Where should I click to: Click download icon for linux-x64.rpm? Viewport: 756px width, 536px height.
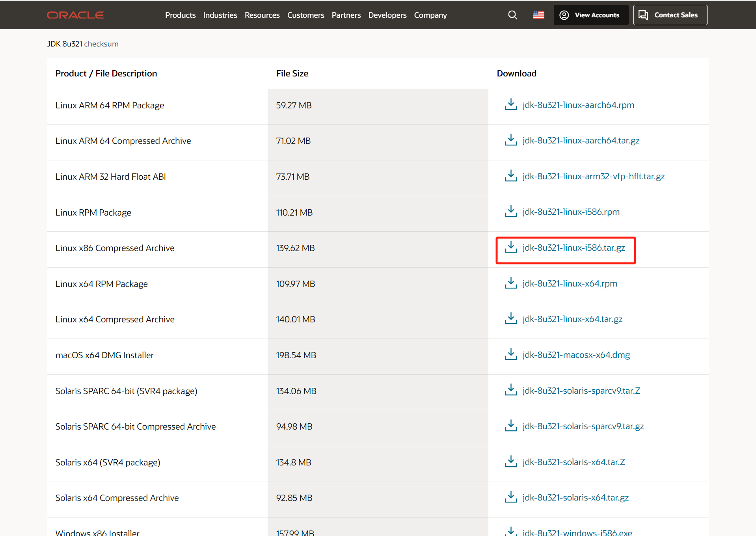[511, 283]
